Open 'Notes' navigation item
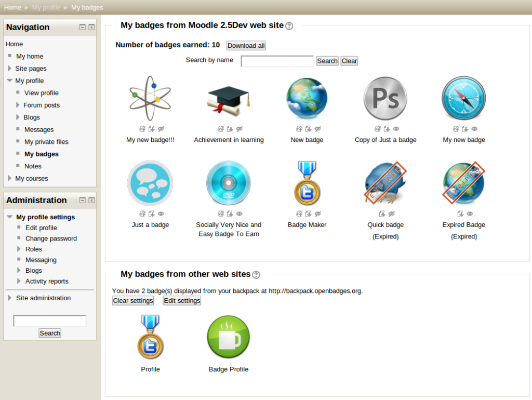The height and width of the screenshot is (400, 532). tap(33, 166)
